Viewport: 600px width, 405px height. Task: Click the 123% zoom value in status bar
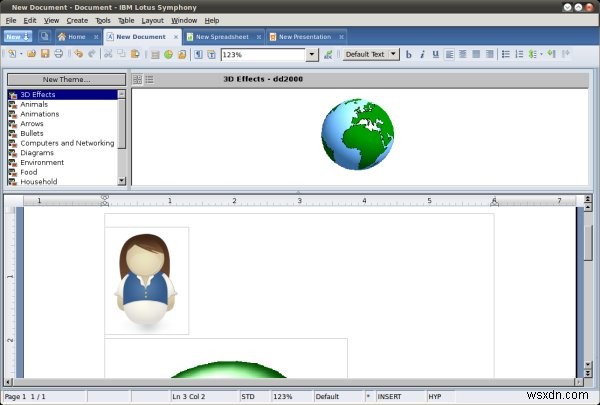283,397
